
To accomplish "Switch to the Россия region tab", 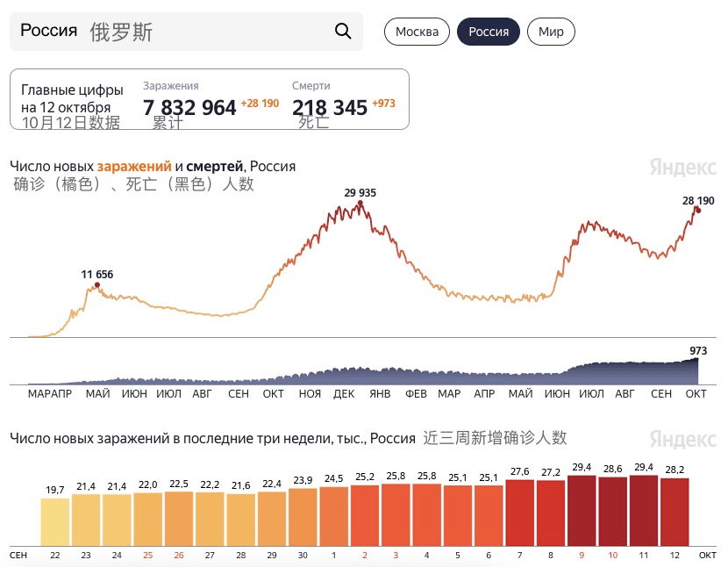I will (x=489, y=32).
